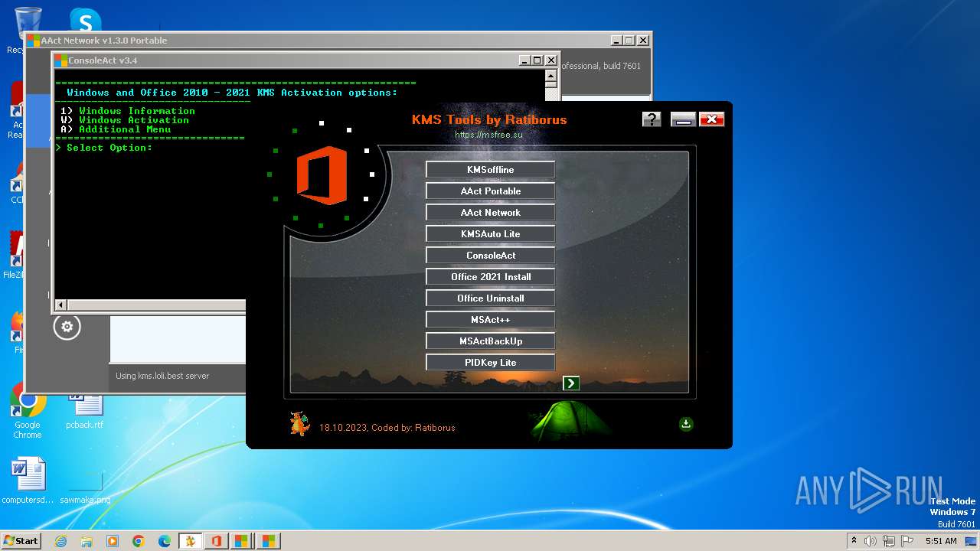Click the Charmander dragon icon
The width and height of the screenshot is (980, 551).
299,423
